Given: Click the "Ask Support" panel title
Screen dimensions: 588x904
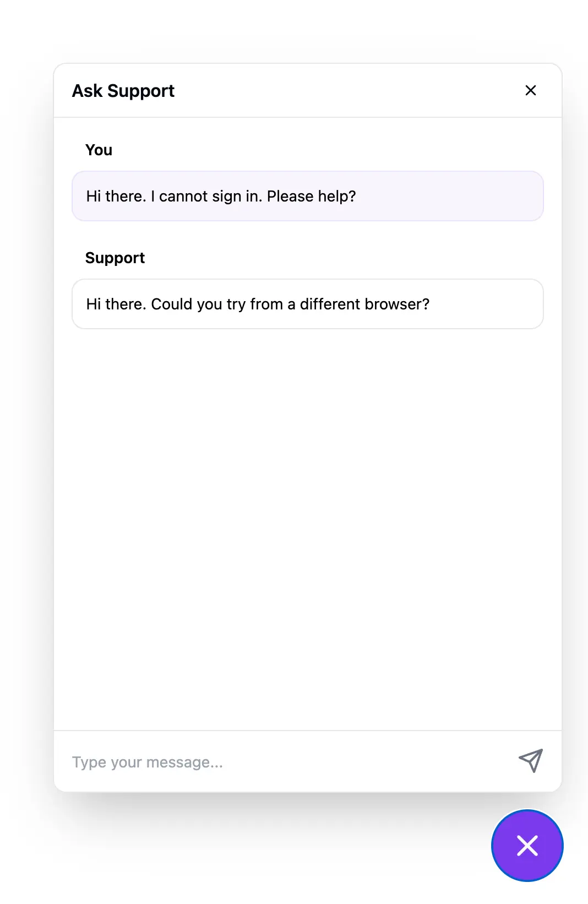Looking at the screenshot, I should 123,91.
